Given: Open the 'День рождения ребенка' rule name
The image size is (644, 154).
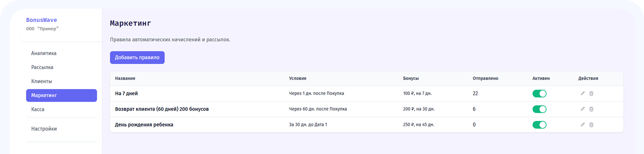Looking at the screenshot, I should click(x=144, y=125).
